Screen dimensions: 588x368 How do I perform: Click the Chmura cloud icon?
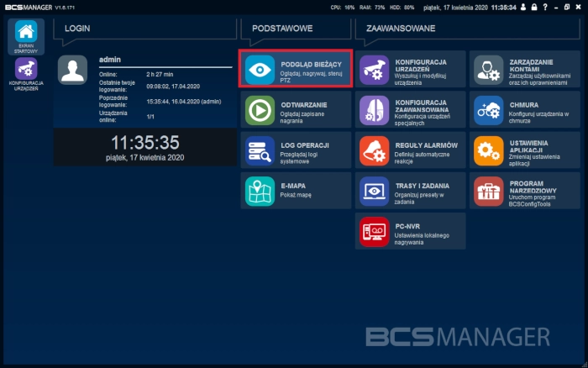(x=488, y=110)
